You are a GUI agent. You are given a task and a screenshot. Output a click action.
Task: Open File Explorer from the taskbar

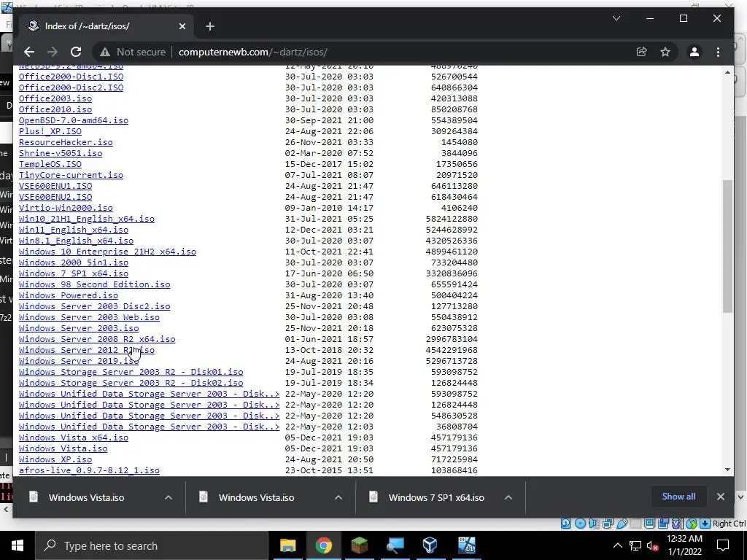click(x=287, y=545)
